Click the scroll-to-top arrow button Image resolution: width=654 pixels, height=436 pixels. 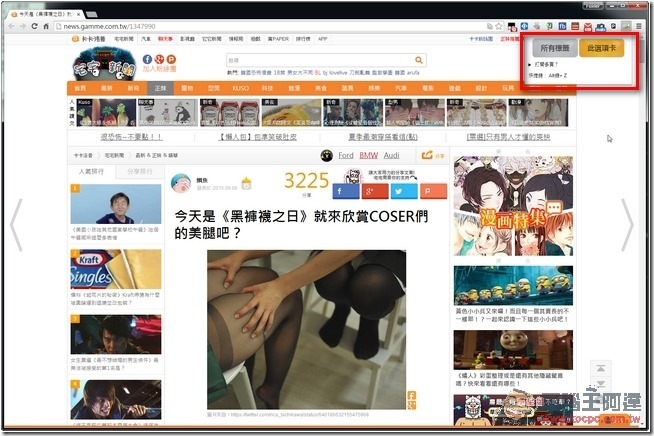(x=601, y=368)
